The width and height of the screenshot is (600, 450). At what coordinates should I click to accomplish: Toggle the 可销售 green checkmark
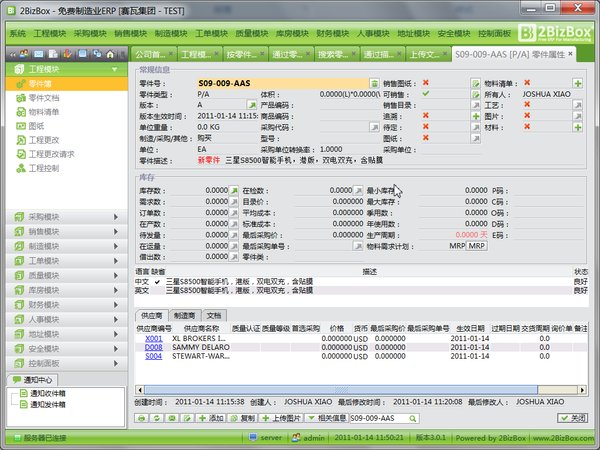[425, 94]
